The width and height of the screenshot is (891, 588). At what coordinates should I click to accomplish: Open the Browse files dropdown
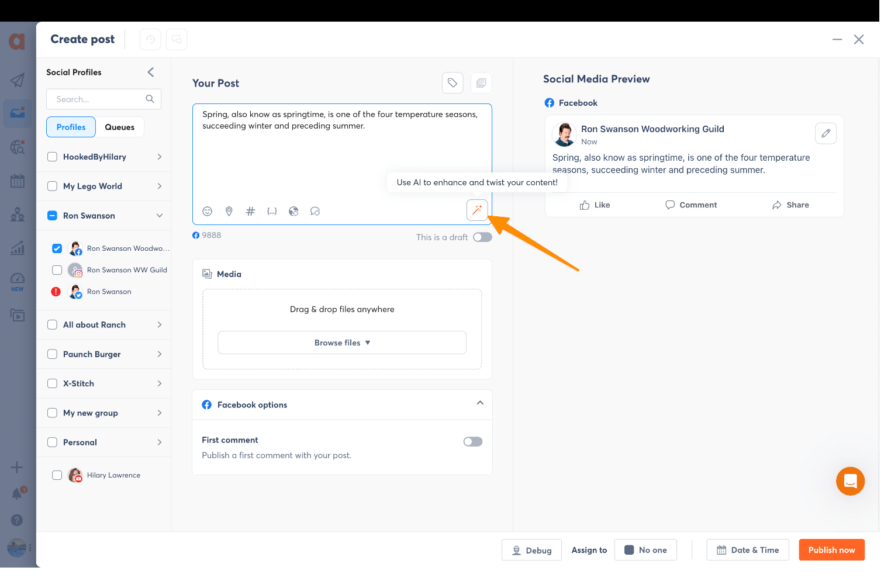(342, 343)
